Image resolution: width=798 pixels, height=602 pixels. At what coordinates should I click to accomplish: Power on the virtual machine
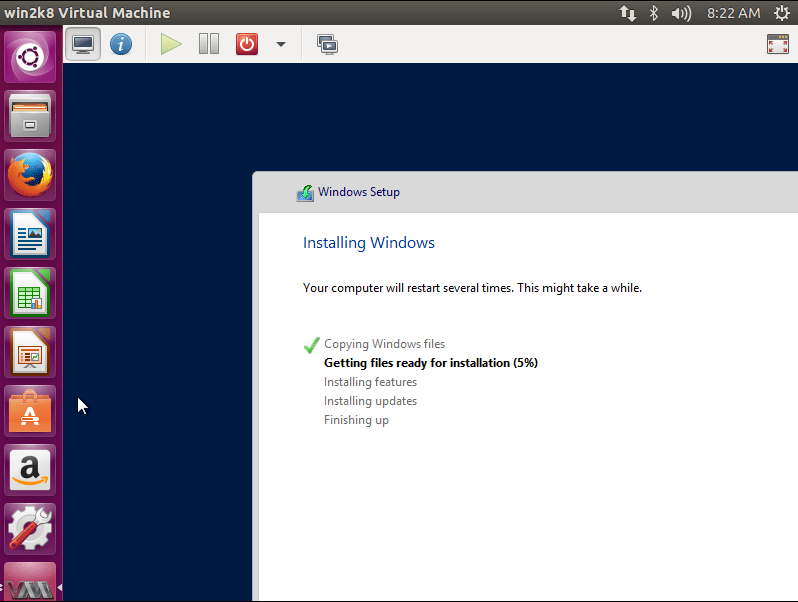tap(170, 44)
